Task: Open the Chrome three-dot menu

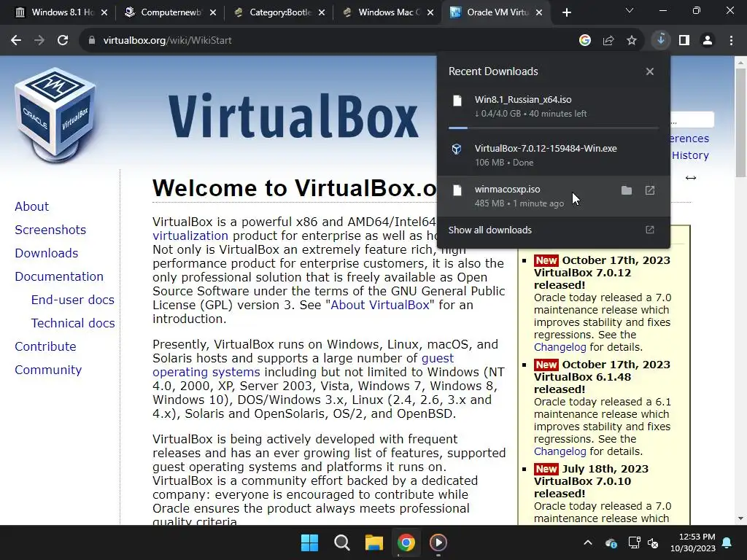Action: (x=731, y=41)
